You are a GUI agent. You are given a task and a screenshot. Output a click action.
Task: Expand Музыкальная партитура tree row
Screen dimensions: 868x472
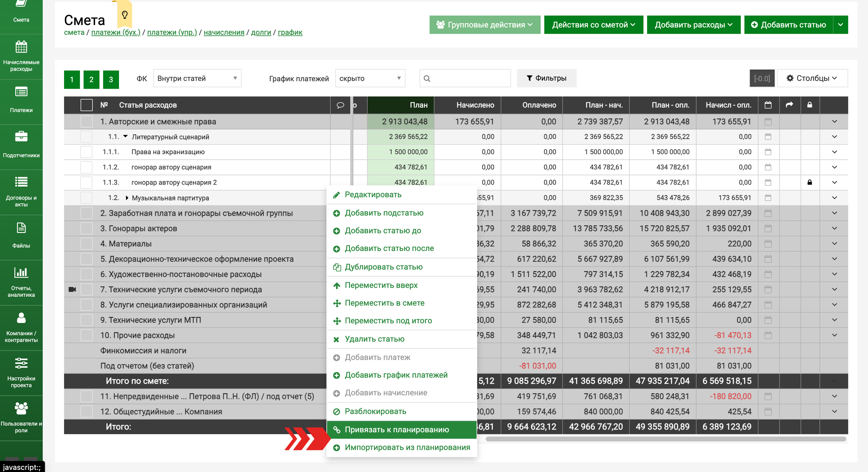pyautogui.click(x=127, y=198)
